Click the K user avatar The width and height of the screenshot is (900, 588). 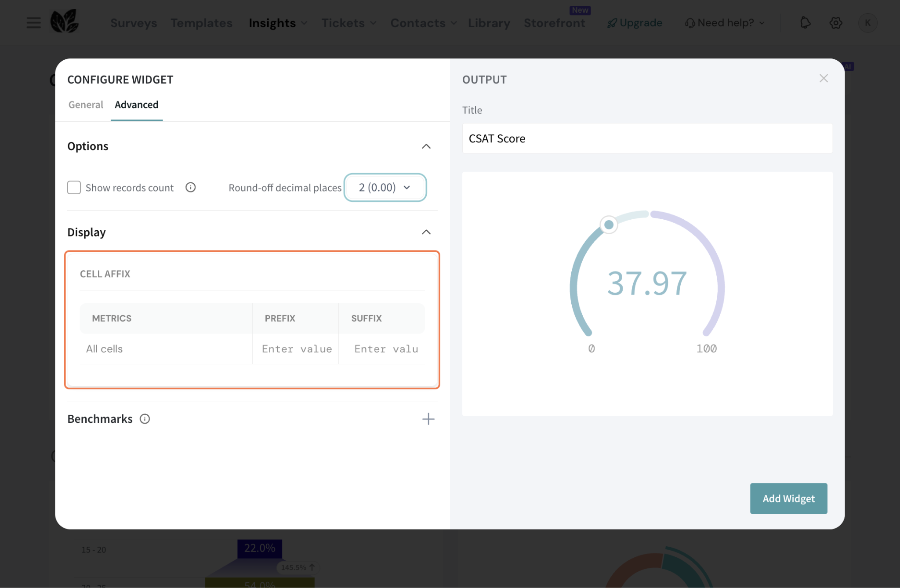tap(867, 22)
